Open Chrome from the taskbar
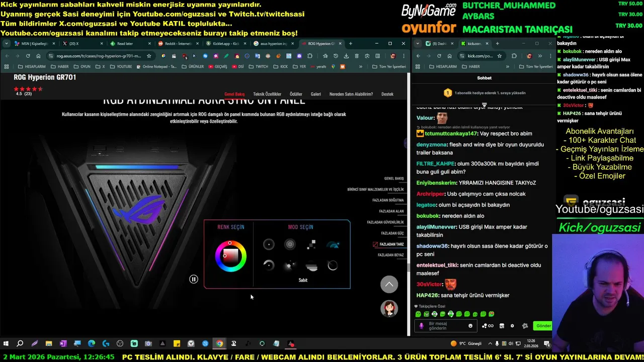The width and height of the screenshot is (644, 362). coord(219,343)
